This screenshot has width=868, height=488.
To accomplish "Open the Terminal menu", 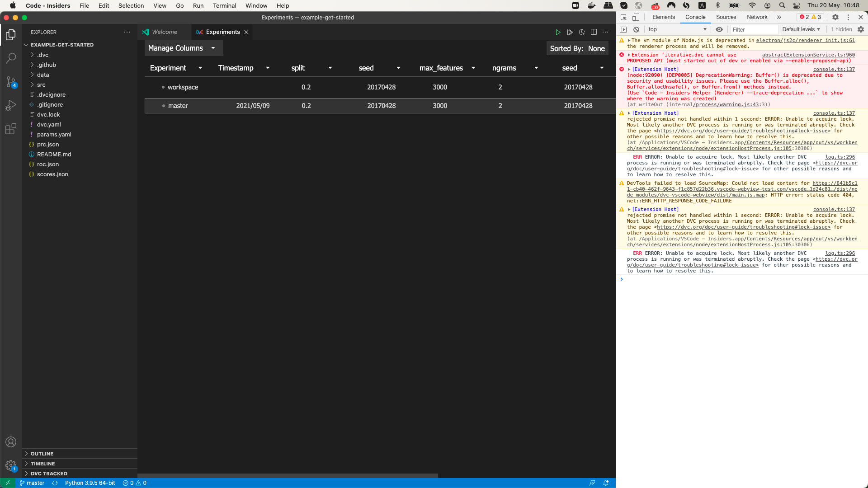I will (x=224, y=5).
